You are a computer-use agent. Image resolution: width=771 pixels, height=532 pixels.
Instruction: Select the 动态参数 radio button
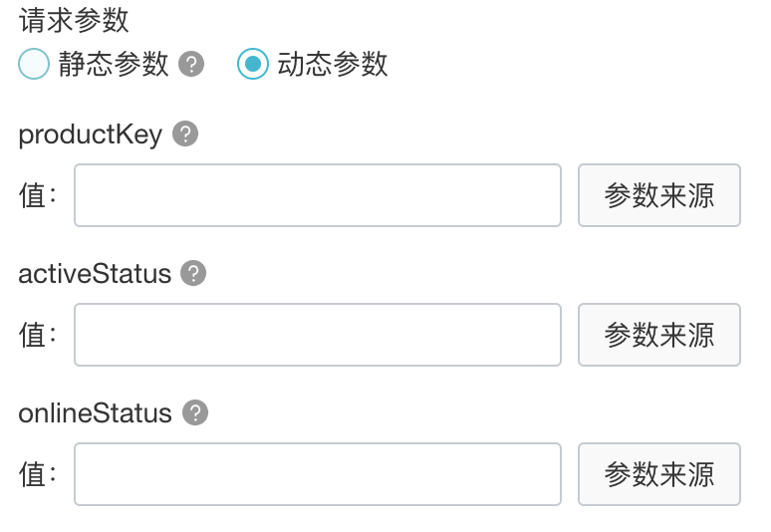[252, 65]
